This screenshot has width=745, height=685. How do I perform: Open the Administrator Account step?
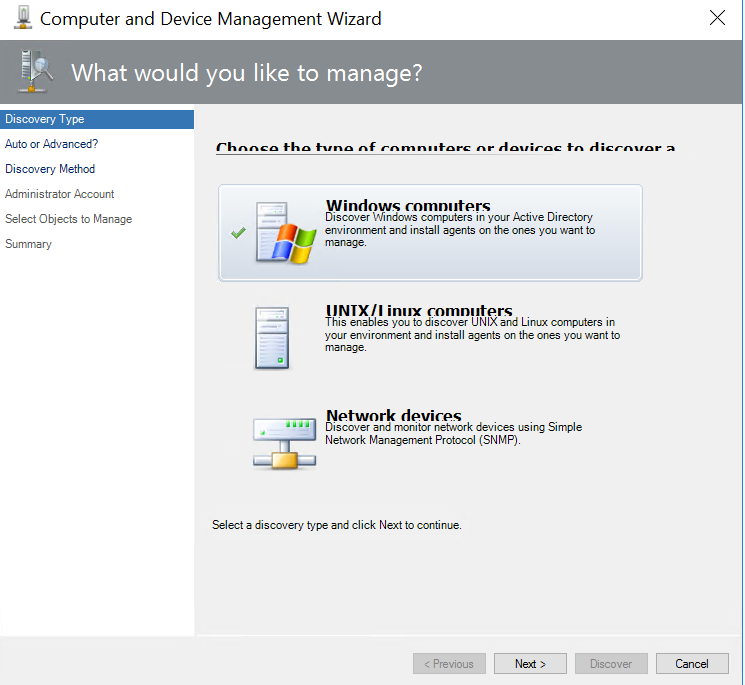point(59,194)
